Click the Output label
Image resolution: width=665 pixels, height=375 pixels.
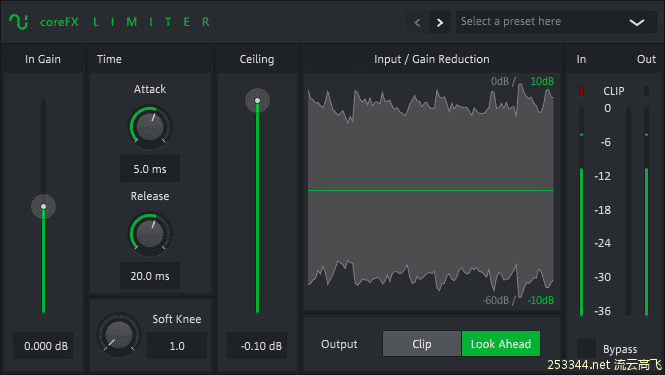[339, 344]
